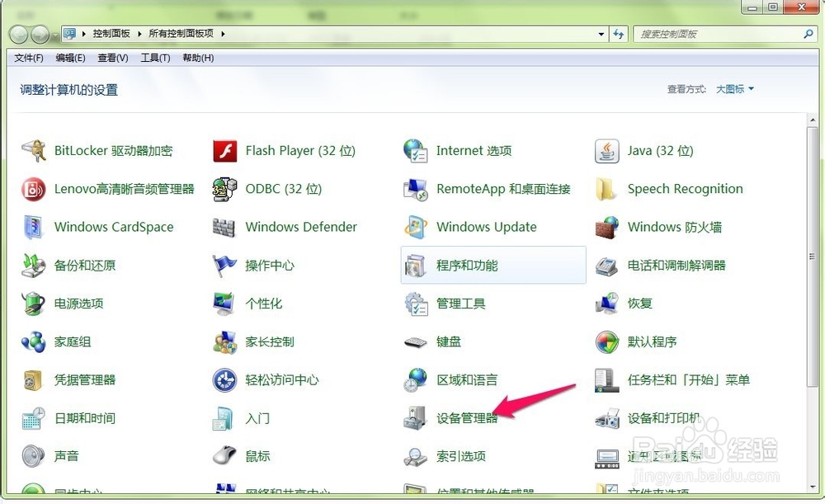The height and width of the screenshot is (504, 825).
Task: Click the Back navigation button
Action: [19, 35]
